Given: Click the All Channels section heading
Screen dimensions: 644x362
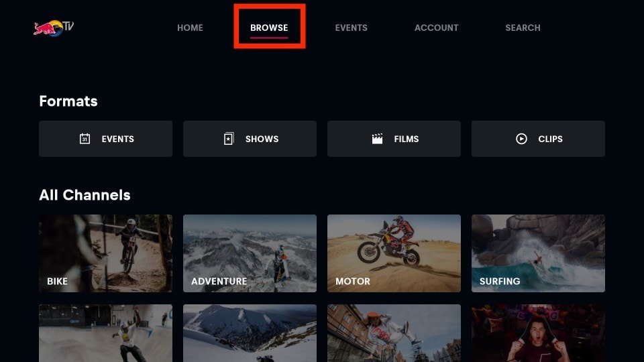Looking at the screenshot, I should [85, 195].
